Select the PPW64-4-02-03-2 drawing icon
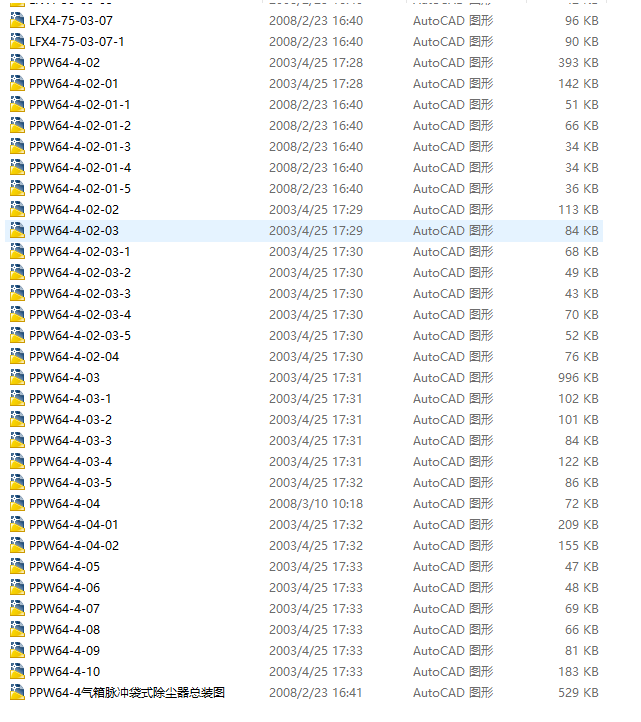 tap(17, 273)
